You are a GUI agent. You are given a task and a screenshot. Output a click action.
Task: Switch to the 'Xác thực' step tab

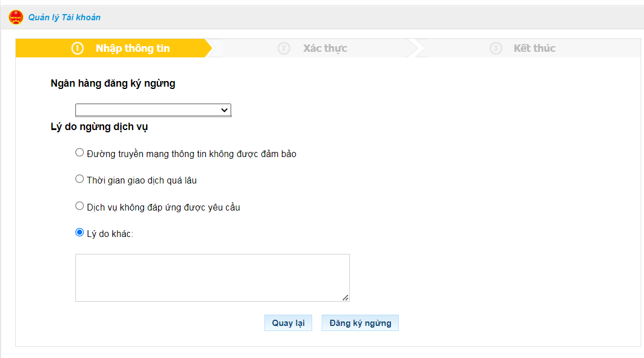pos(325,48)
